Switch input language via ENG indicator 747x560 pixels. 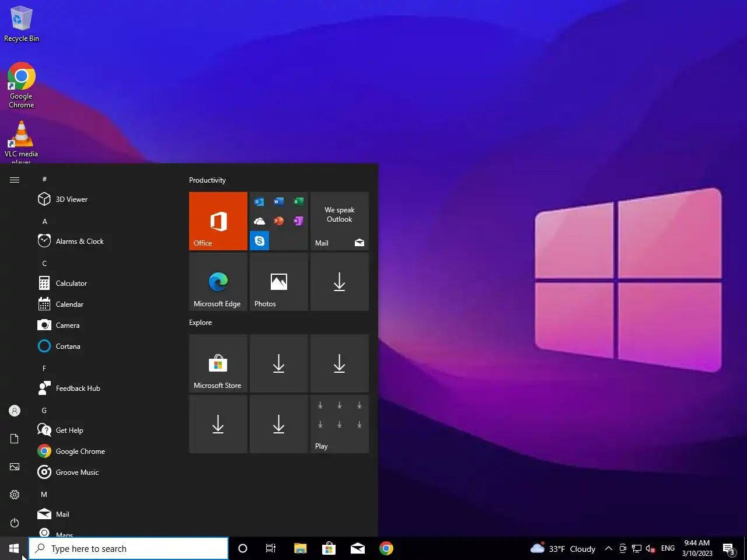668,548
